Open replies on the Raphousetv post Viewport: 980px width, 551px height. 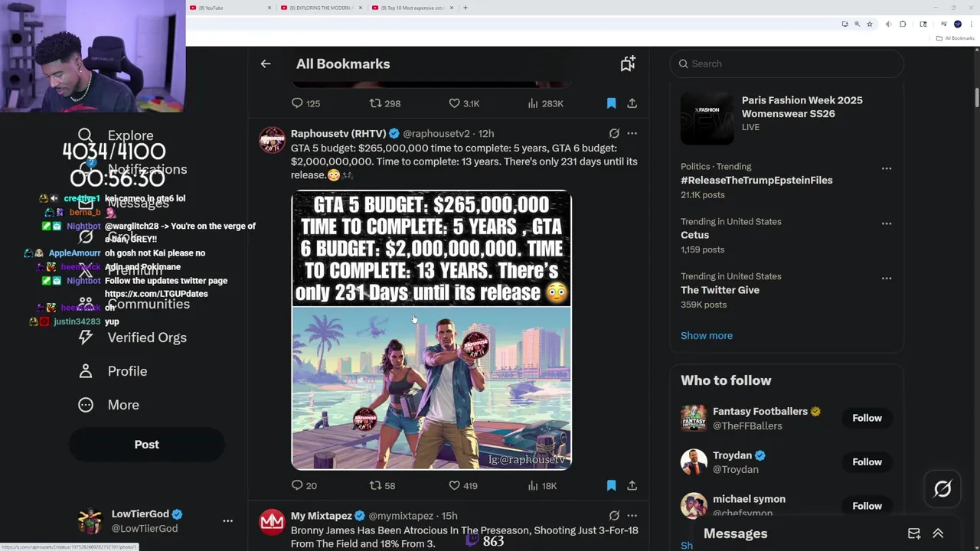pyautogui.click(x=305, y=485)
